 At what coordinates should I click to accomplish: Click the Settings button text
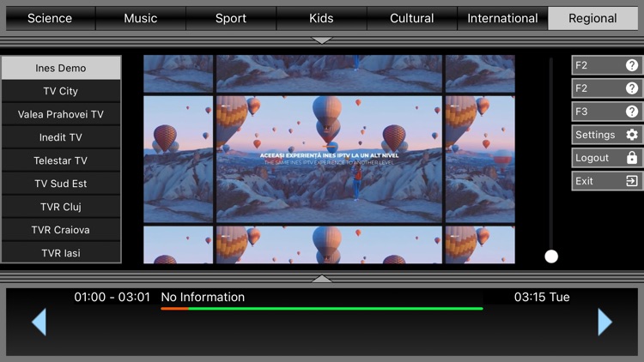tap(595, 135)
